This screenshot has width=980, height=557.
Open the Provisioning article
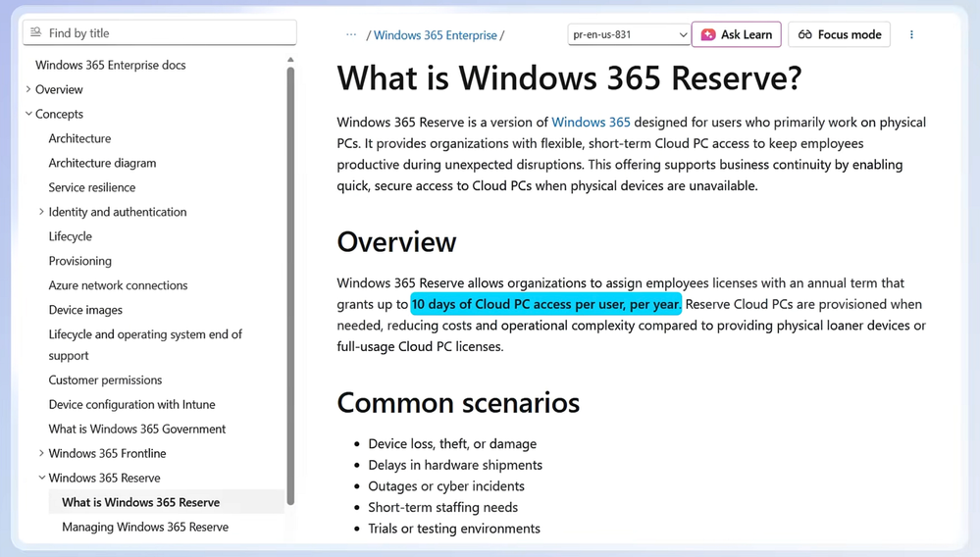[80, 261]
